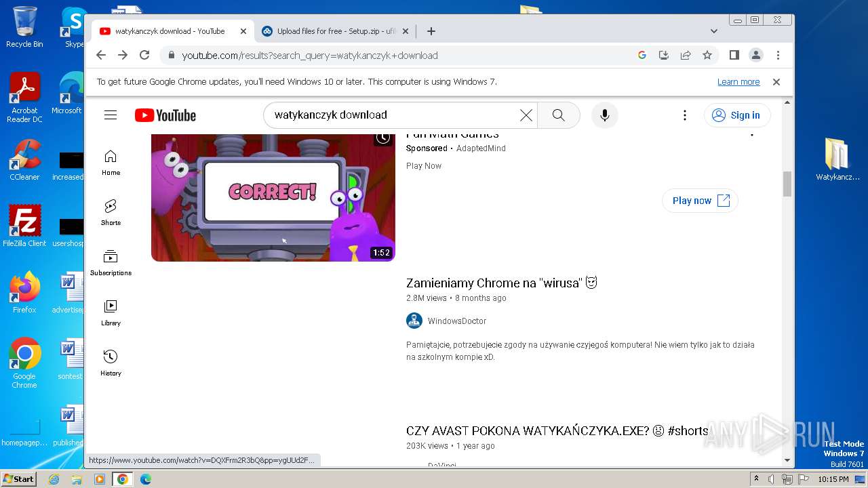
Task: Click the Play Now ad description text
Action: (424, 166)
